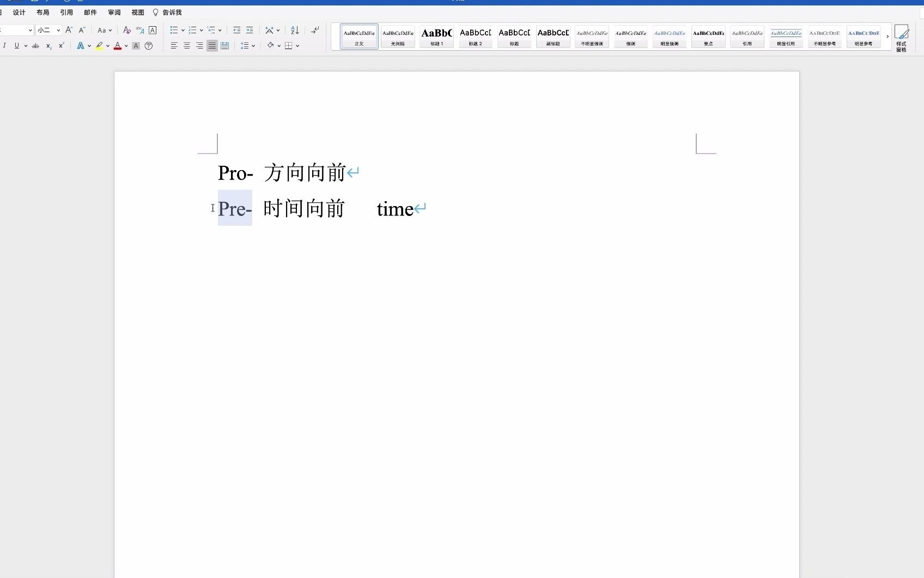Image resolution: width=924 pixels, height=578 pixels.
Task: Apply distributed alignment to the paragraph
Action: pos(224,46)
